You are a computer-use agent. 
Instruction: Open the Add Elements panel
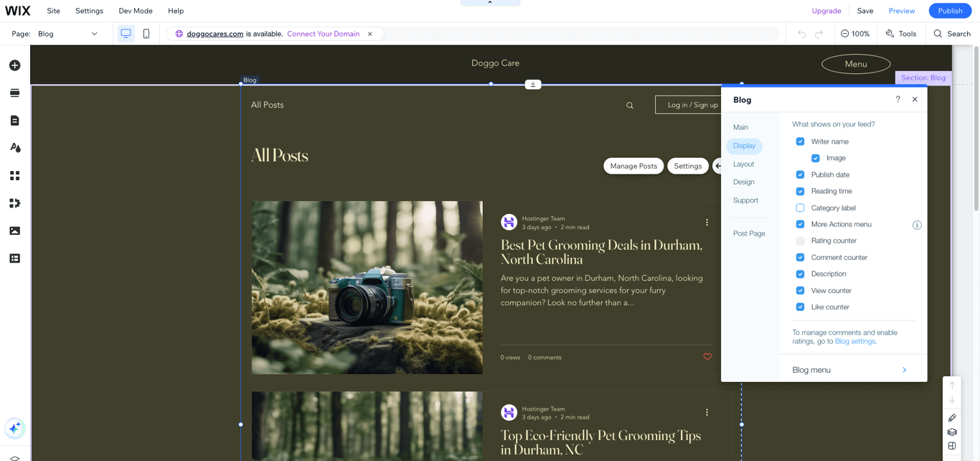14,65
